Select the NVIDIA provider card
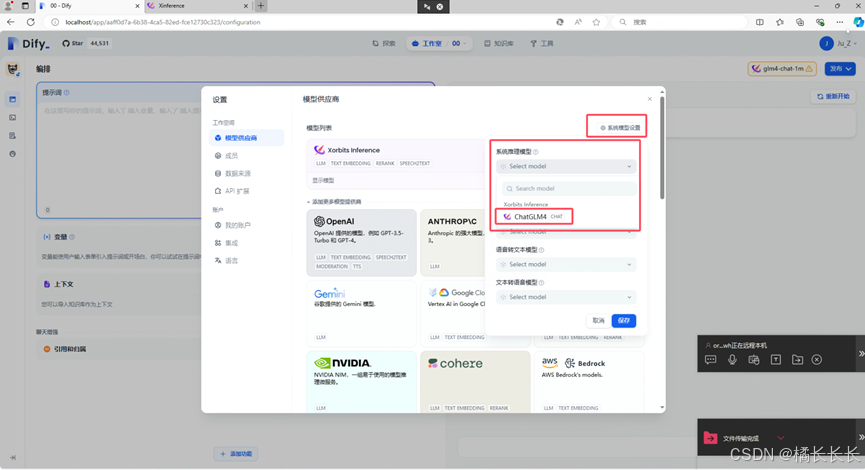 click(361, 382)
